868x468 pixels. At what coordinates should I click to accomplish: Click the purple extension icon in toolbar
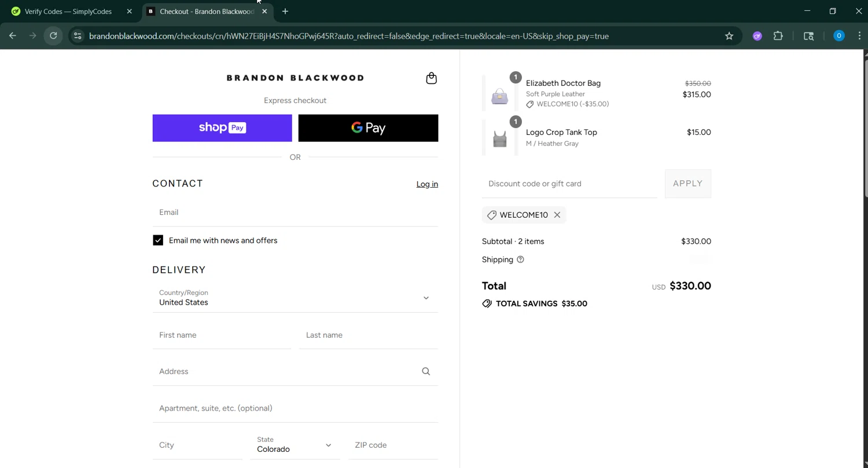[757, 36]
